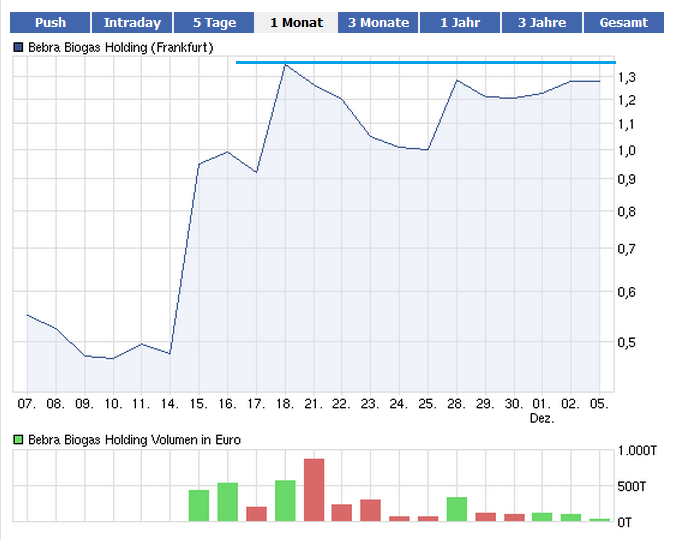Select the 5 Tage timeframe tab
This screenshot has height=540, width=679.
[214, 23]
